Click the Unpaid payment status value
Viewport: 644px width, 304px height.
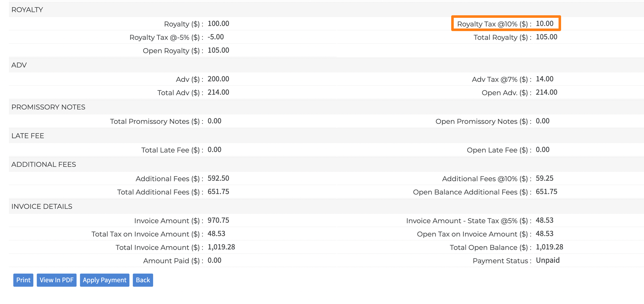tap(547, 260)
